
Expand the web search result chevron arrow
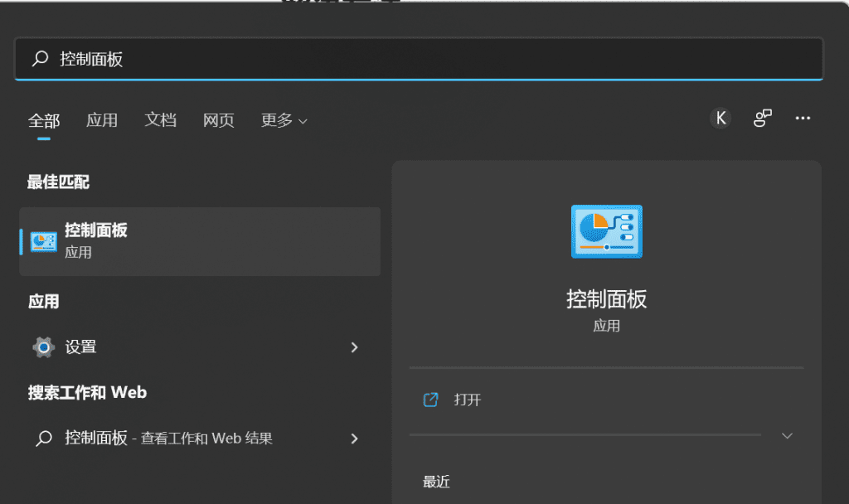pos(354,439)
